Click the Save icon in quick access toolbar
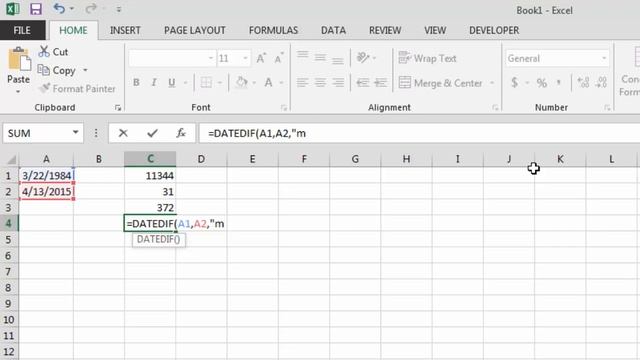This screenshot has width=640, height=360. [36, 9]
